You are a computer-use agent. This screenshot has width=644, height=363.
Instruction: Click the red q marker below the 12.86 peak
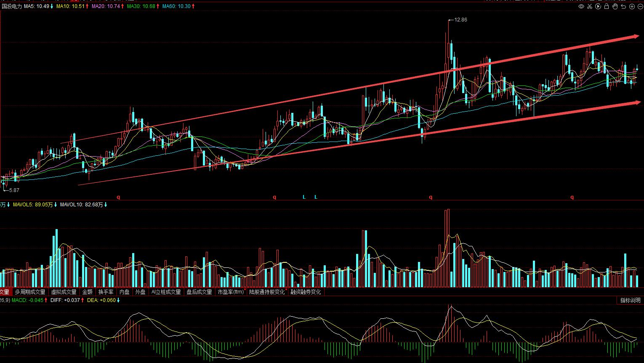tap(431, 197)
